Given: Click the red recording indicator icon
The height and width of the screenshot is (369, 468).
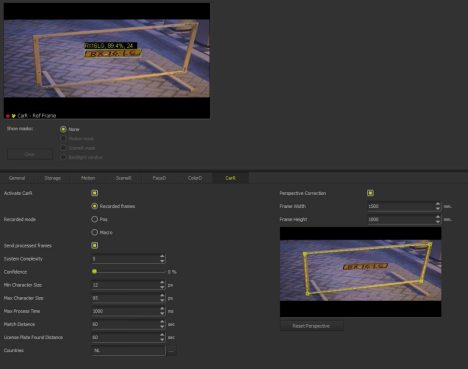Looking at the screenshot, I should [7, 116].
